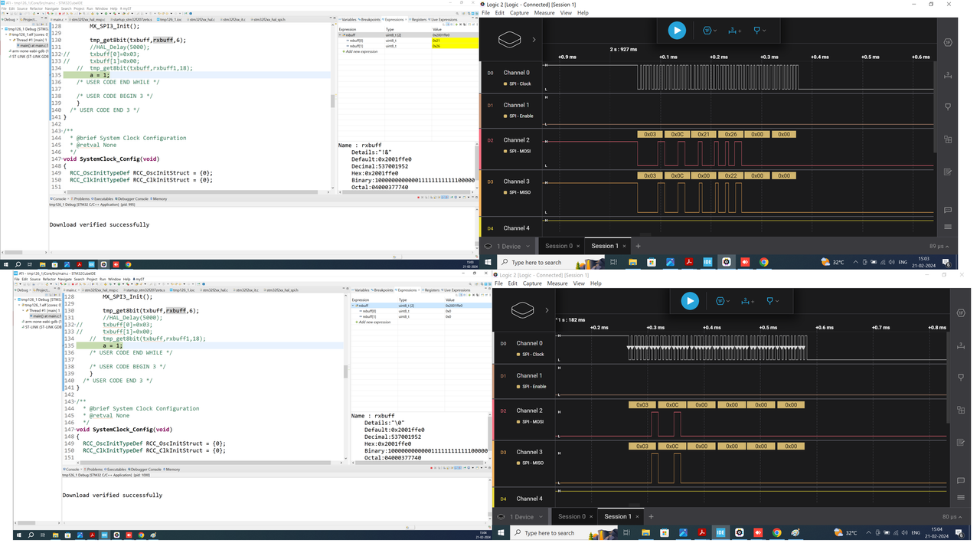Viewport: 980px width, 553px height.
Task: Open hamburger menu in bottom Logic sidebar
Action: tap(961, 497)
